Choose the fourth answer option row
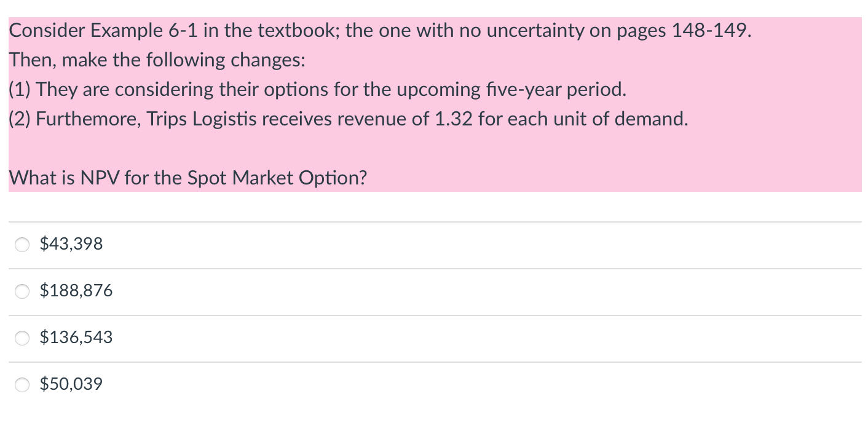The image size is (868, 423). [184, 384]
